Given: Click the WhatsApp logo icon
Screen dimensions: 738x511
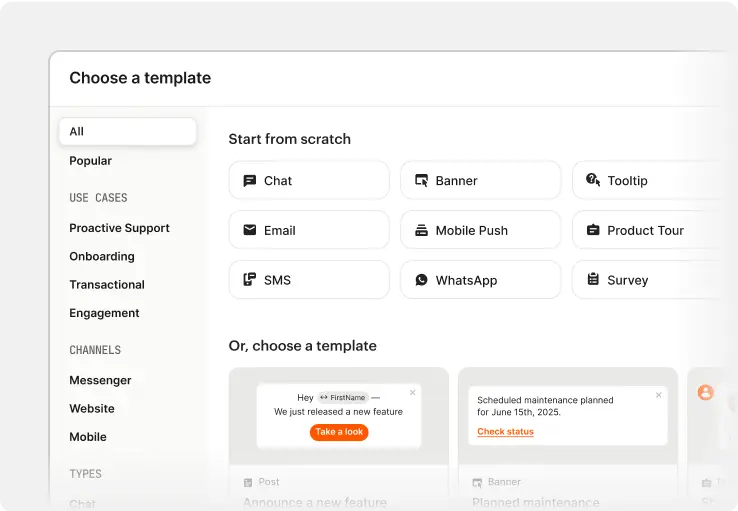Looking at the screenshot, I should coord(422,280).
